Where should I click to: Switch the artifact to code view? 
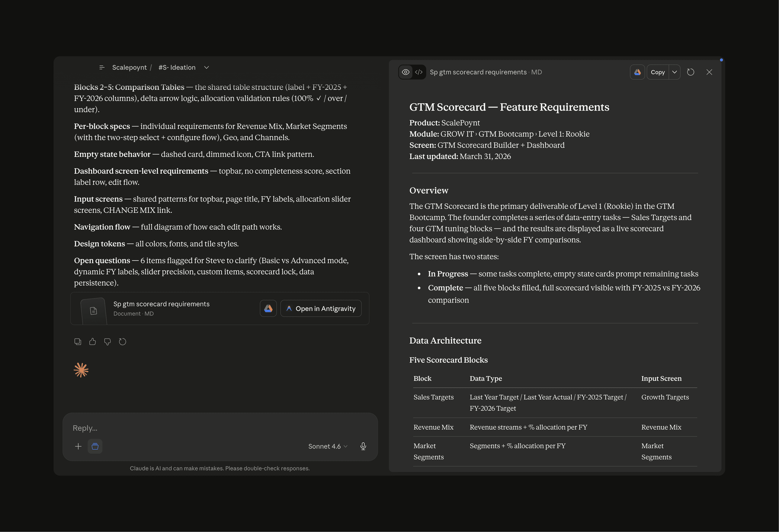click(419, 72)
